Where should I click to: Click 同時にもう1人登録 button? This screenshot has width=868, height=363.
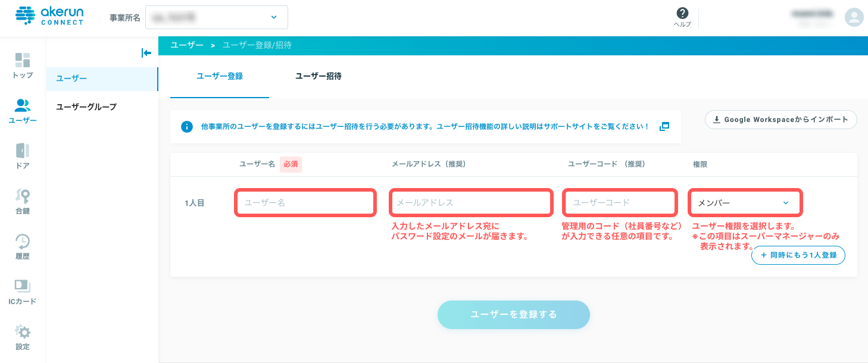pos(798,255)
